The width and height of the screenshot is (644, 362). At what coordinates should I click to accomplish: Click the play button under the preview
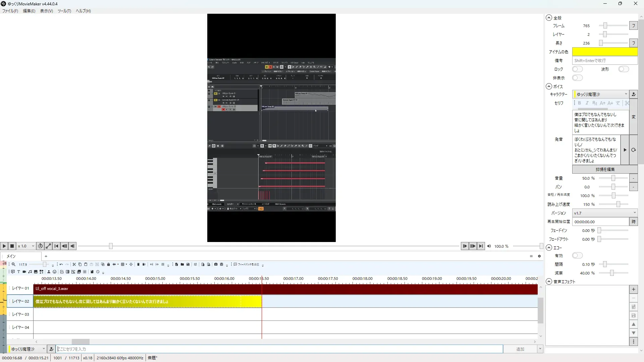4,246
